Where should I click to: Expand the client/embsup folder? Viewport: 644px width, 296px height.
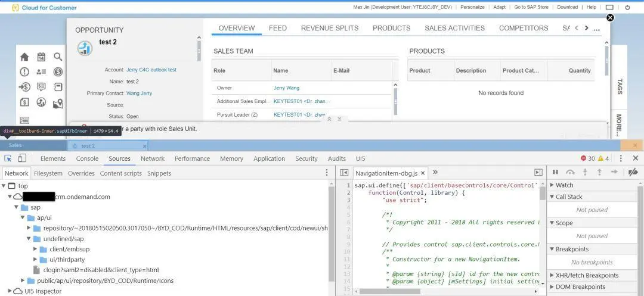36,249
